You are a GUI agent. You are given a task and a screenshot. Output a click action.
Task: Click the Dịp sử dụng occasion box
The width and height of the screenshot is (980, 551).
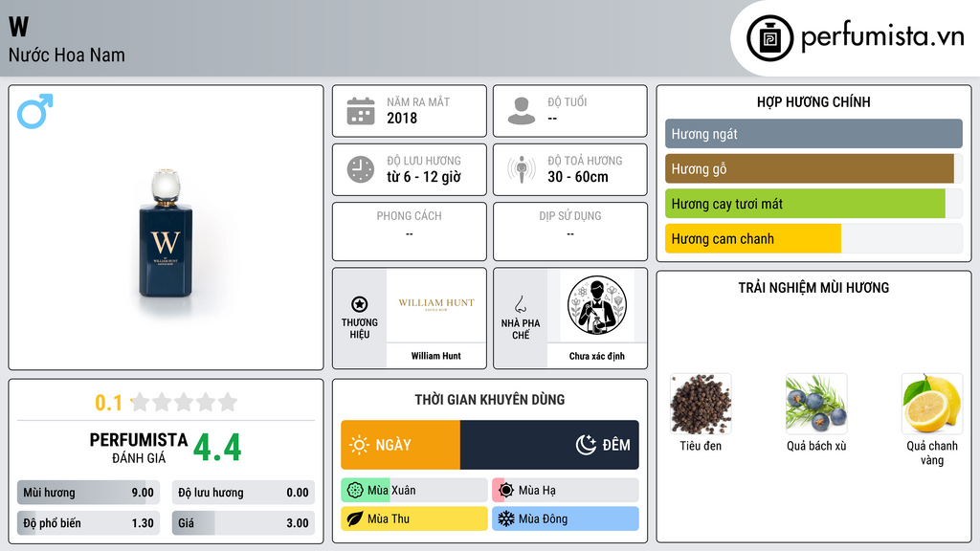(x=570, y=231)
